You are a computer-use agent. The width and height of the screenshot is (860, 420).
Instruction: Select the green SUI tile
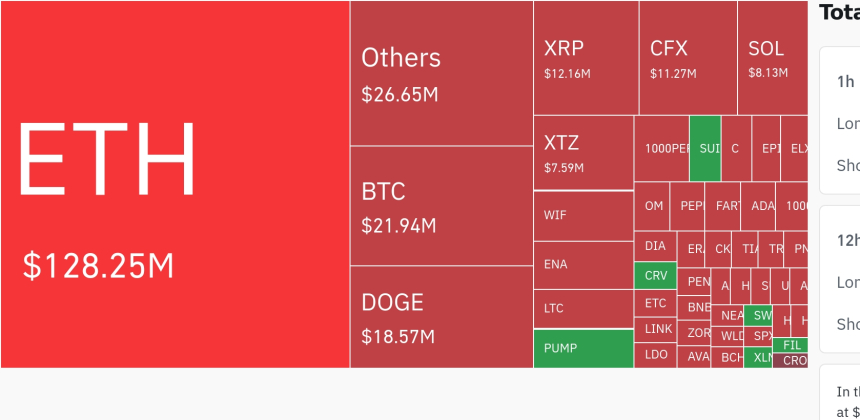pyautogui.click(x=705, y=148)
